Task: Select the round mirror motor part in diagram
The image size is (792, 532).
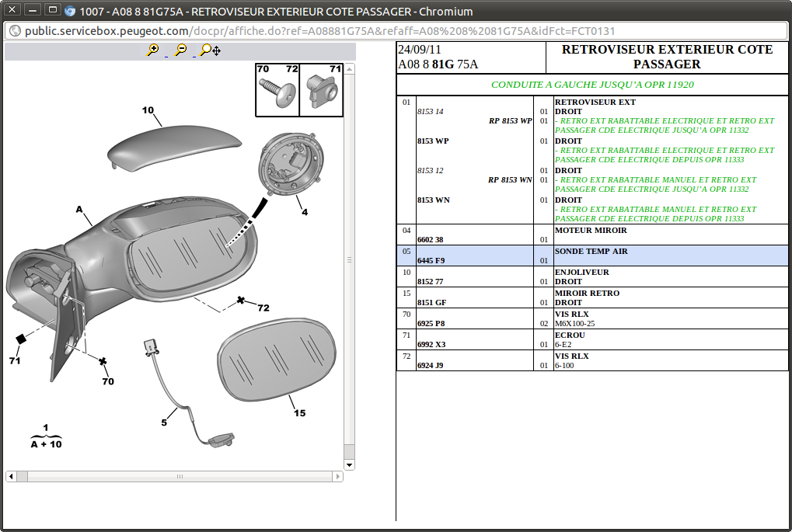Action: pyautogui.click(x=291, y=164)
